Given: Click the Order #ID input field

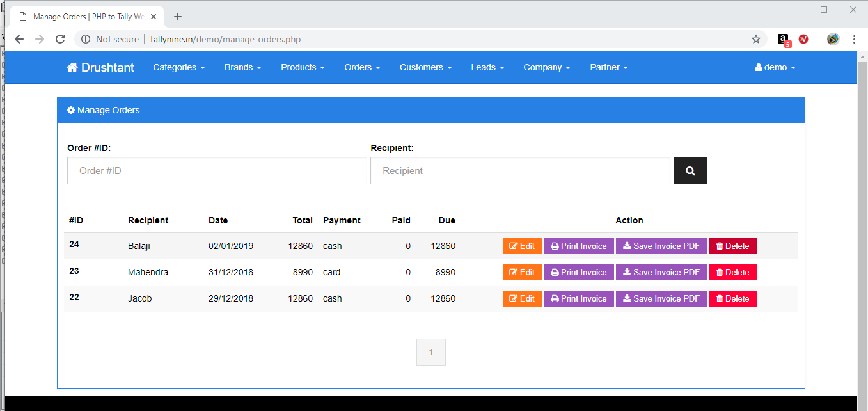Looking at the screenshot, I should point(217,171).
